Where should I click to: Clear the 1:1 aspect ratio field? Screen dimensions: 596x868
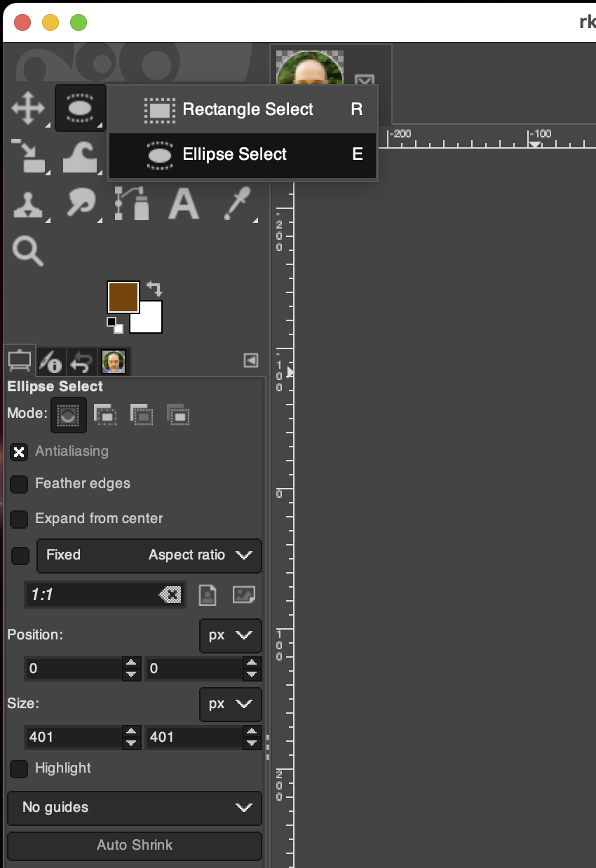tap(170, 595)
